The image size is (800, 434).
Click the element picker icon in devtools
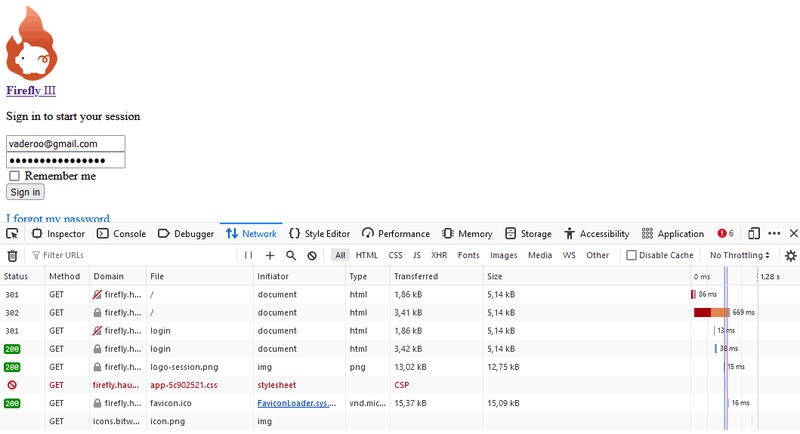12,234
